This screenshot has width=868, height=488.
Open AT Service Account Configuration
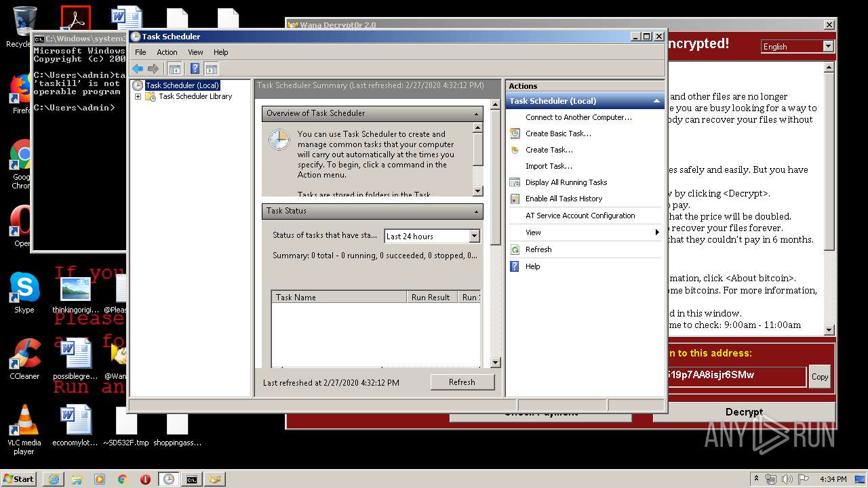pos(580,216)
